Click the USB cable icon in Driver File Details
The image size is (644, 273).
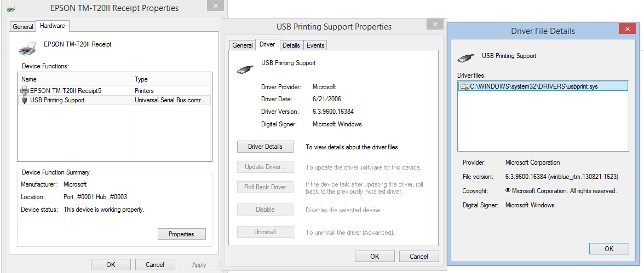tap(466, 59)
